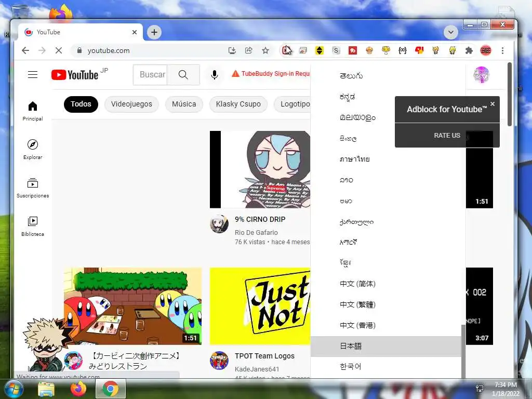Click the curly braces {∞} extension icon
532x399 pixels.
[403, 50]
